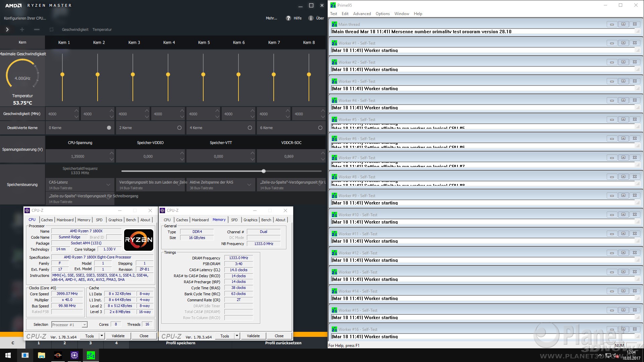Switch to Caches tab in left CPU-Z
This screenshot has width=644, height=362.
point(47,220)
